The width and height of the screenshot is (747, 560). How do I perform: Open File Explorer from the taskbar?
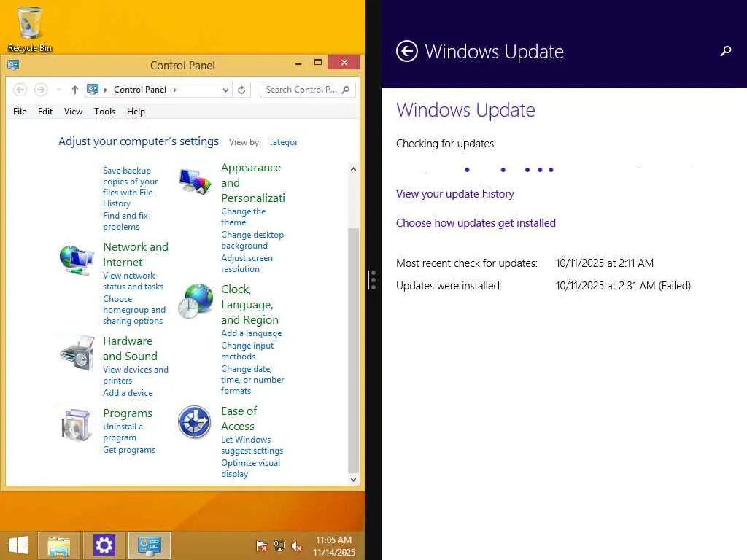point(58,545)
